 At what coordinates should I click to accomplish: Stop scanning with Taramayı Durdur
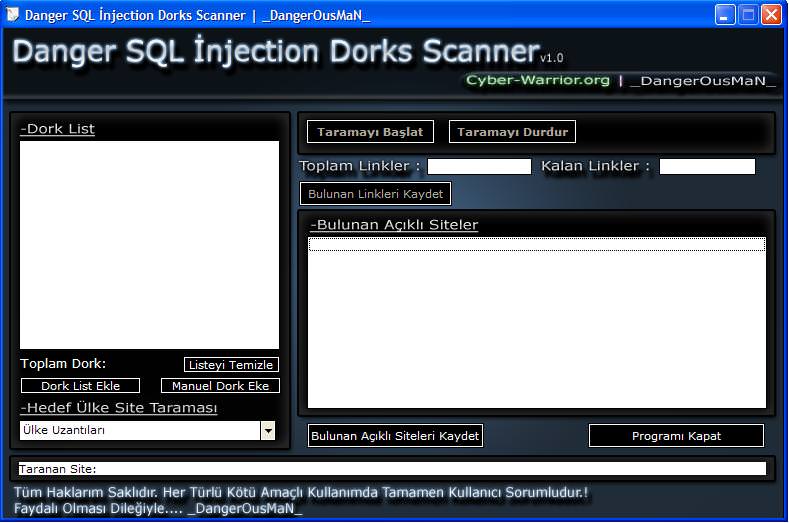pos(512,132)
